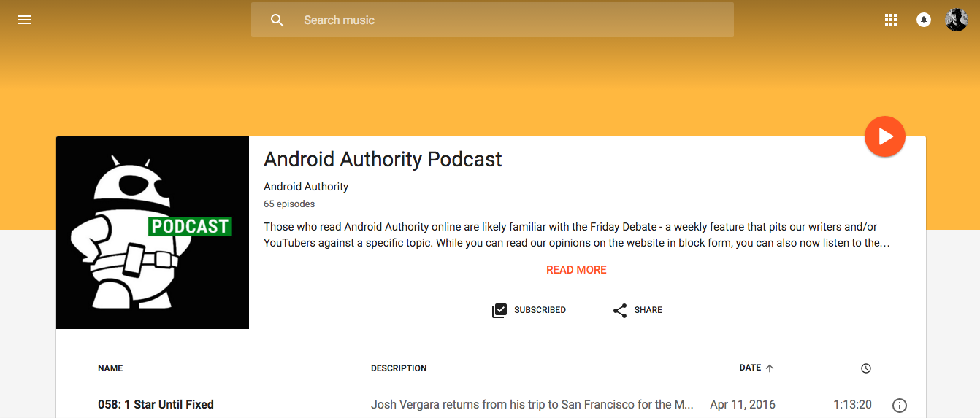Click the search magnifier icon
Viewport: 980px width, 418px height.
click(277, 20)
